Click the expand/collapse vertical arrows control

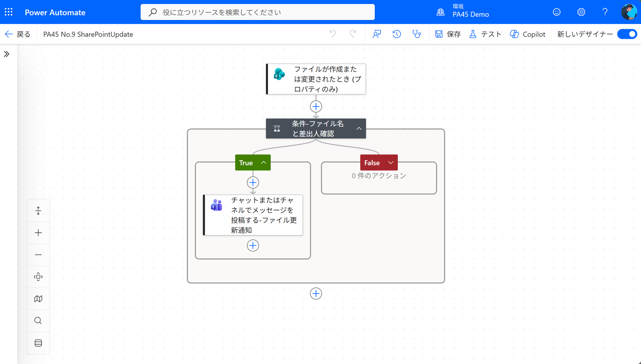pos(38,211)
